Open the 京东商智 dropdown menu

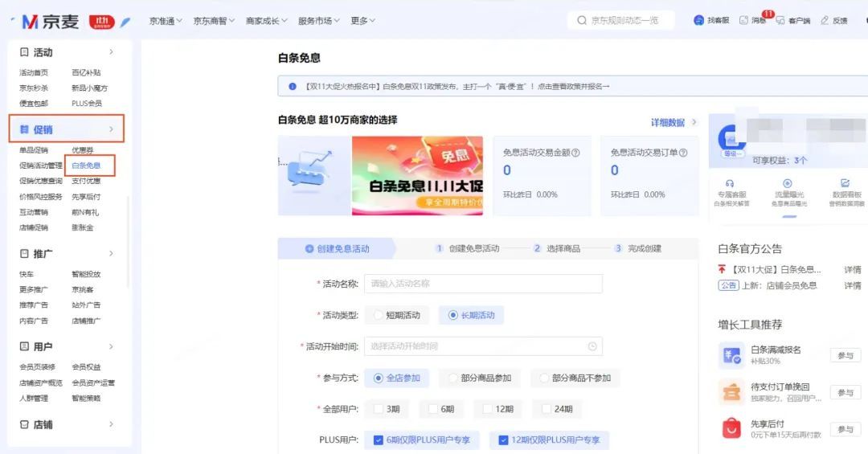tap(214, 20)
